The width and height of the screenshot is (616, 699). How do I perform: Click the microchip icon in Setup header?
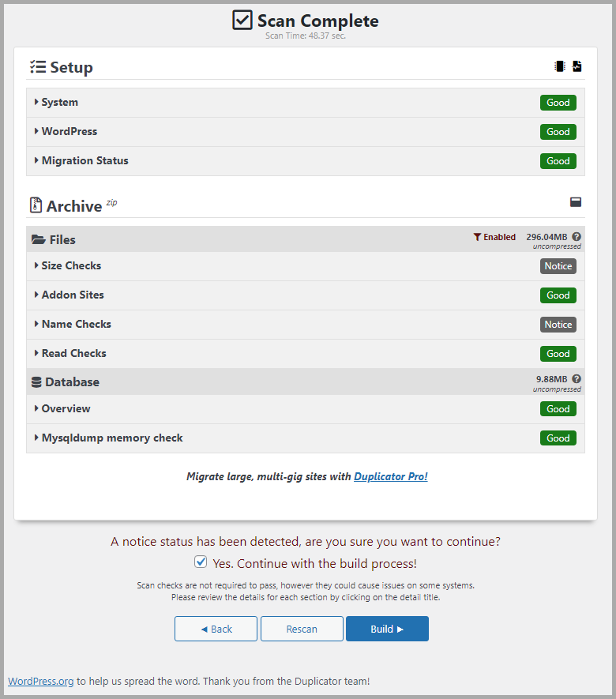tap(560, 67)
